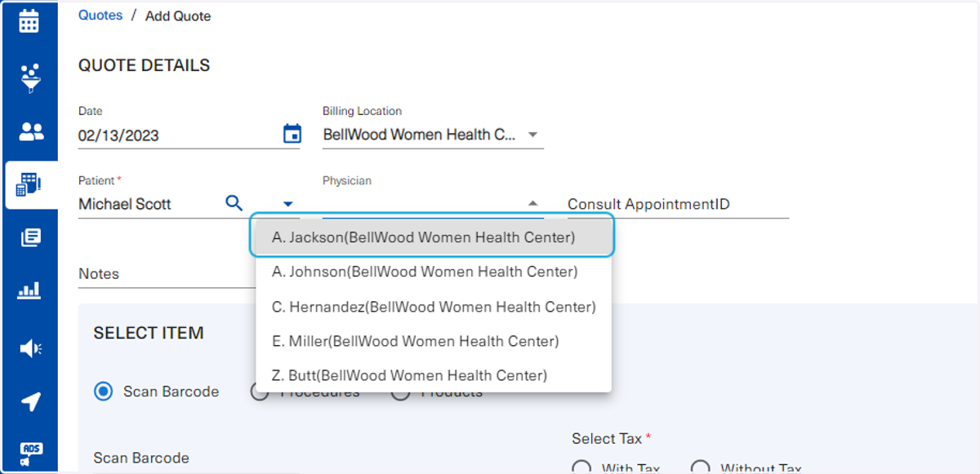
Task: Click the Consult AppointmentID field
Action: coord(678,204)
